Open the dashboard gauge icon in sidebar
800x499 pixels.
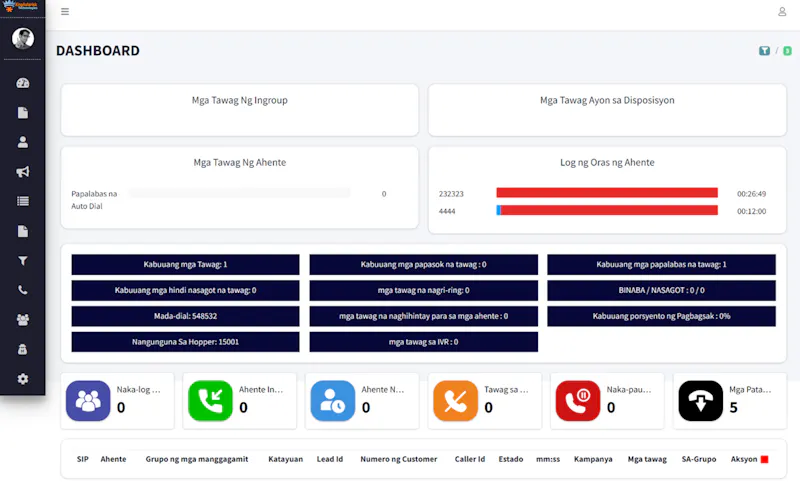[x=22, y=83]
